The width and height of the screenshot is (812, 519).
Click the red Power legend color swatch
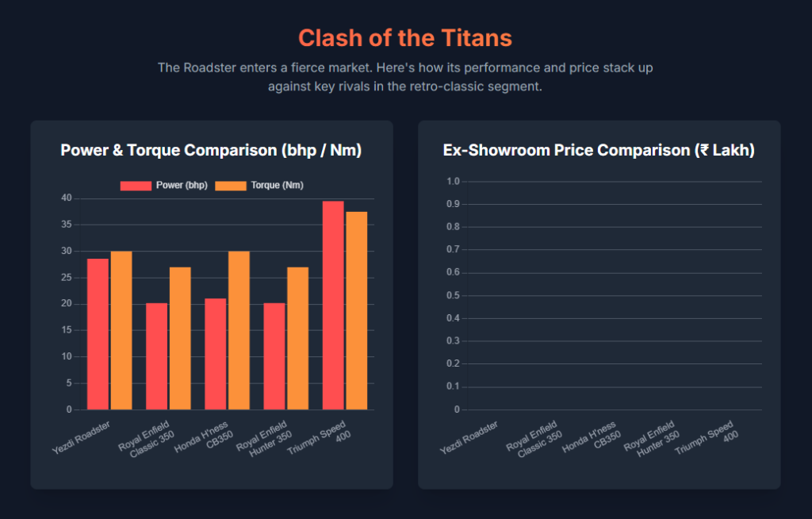[136, 186]
